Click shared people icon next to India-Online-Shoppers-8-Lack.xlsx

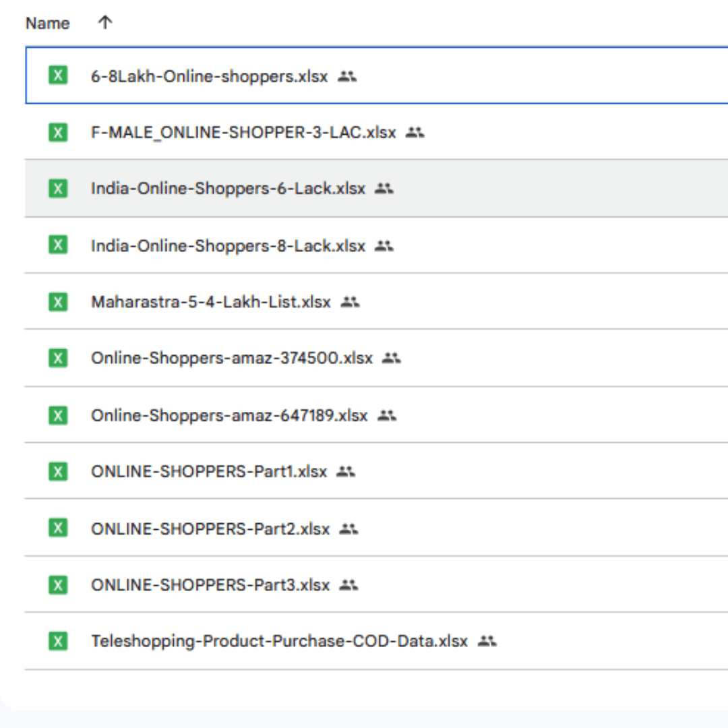pyautogui.click(x=384, y=246)
